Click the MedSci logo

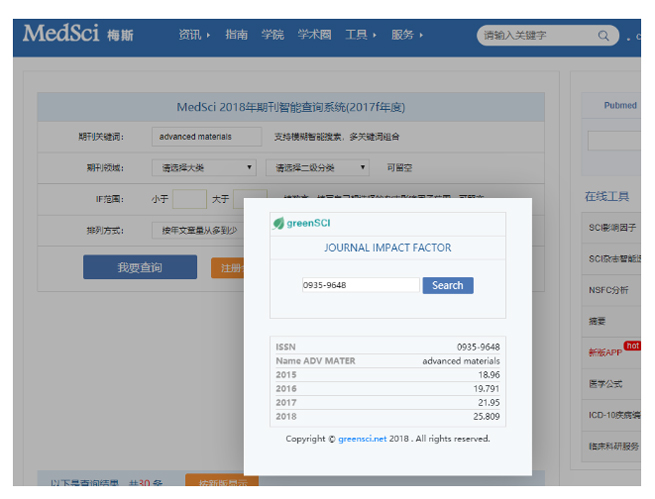[x=78, y=33]
